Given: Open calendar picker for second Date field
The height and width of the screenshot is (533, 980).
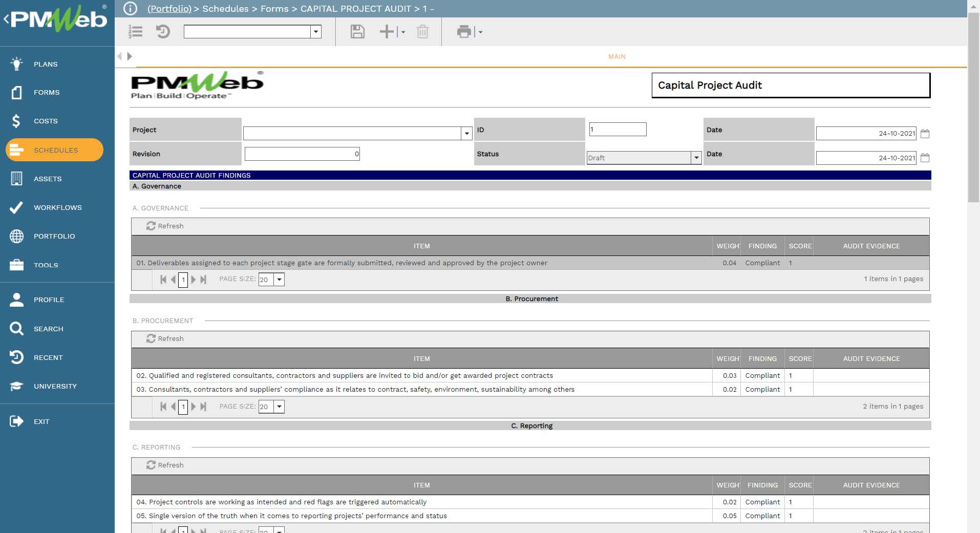Looking at the screenshot, I should tap(925, 158).
